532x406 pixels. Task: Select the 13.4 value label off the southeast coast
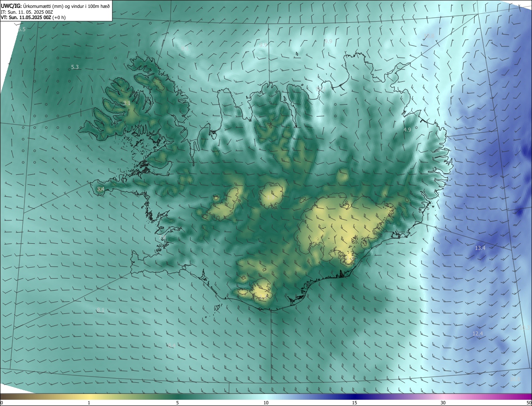[480, 248]
